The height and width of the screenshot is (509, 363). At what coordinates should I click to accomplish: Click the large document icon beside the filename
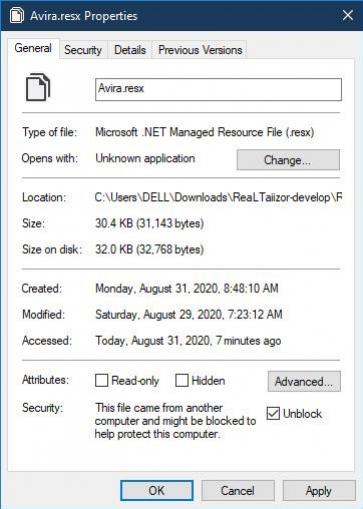(x=38, y=87)
